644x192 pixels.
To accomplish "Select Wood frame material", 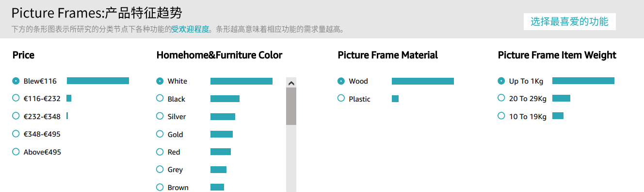I will 341,81.
